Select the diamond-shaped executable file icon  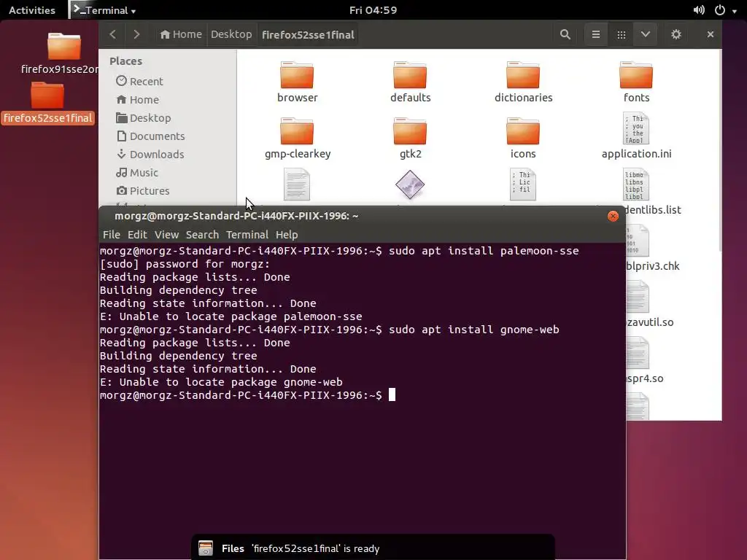(410, 184)
